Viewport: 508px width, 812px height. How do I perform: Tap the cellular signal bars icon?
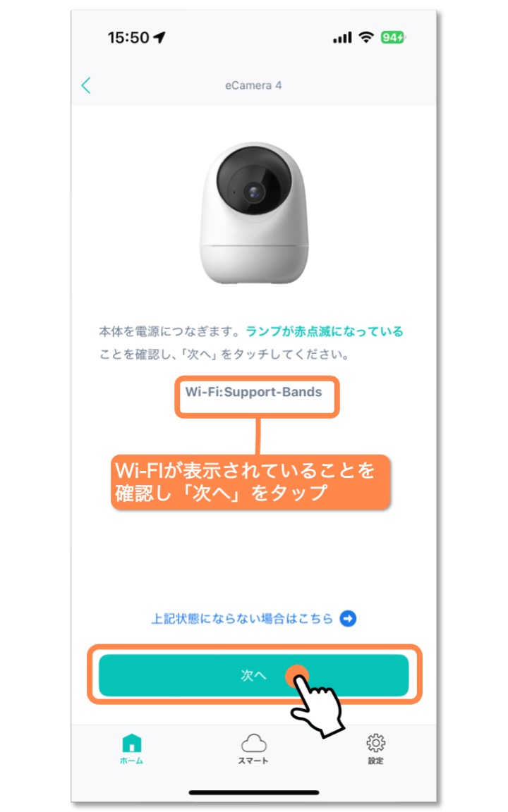tap(342, 37)
